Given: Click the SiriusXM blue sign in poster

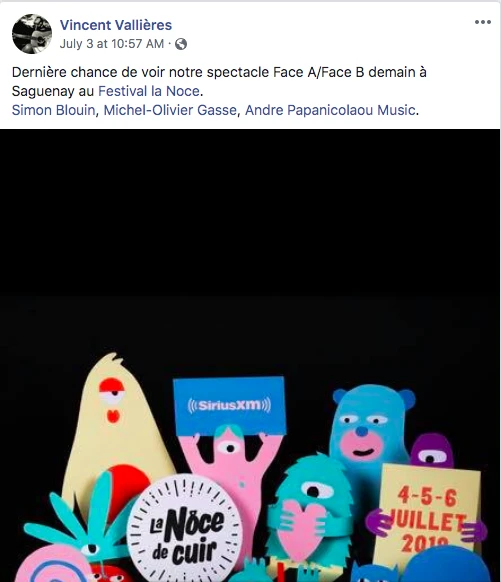Looking at the screenshot, I should click(229, 405).
